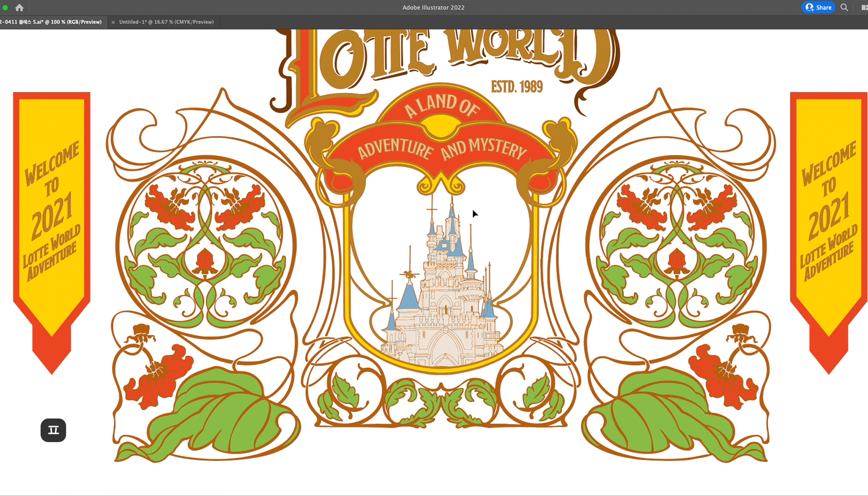Viewport: 868px width, 496px height.
Task: Close the Untitled-1 document tab
Action: pyautogui.click(x=113, y=22)
